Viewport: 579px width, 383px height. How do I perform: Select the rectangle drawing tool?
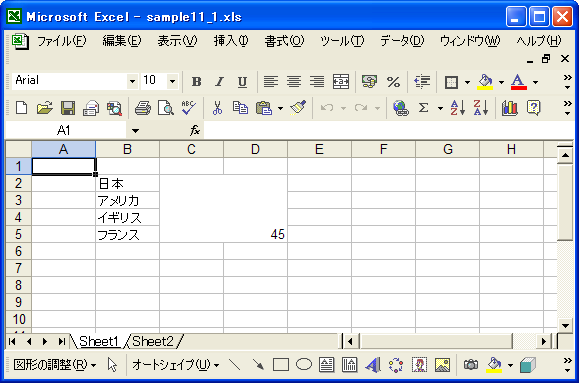pos(281,365)
